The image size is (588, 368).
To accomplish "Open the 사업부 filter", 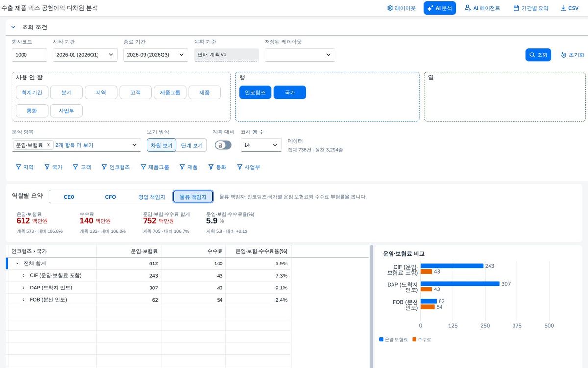I will [x=248, y=167].
